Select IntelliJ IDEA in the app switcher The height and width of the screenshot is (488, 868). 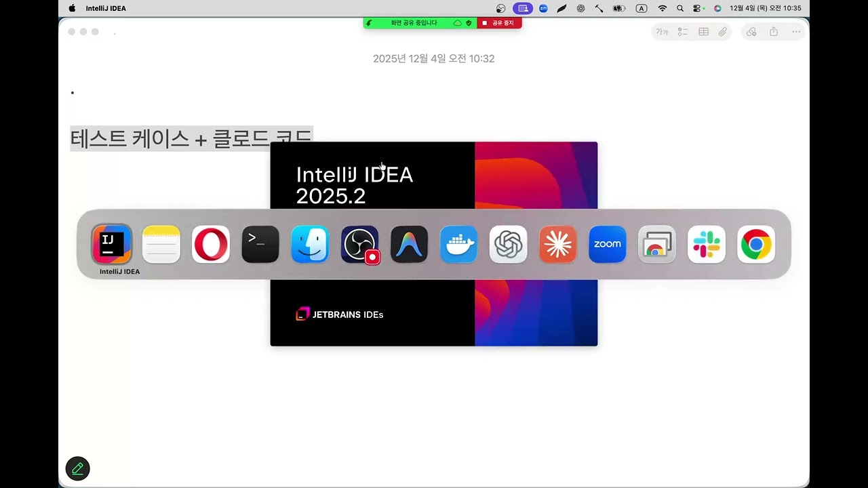[112, 244]
